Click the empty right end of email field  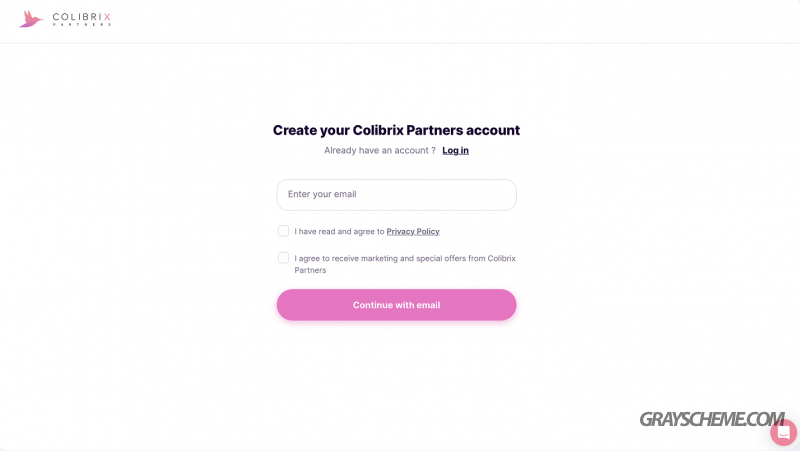pos(480,195)
